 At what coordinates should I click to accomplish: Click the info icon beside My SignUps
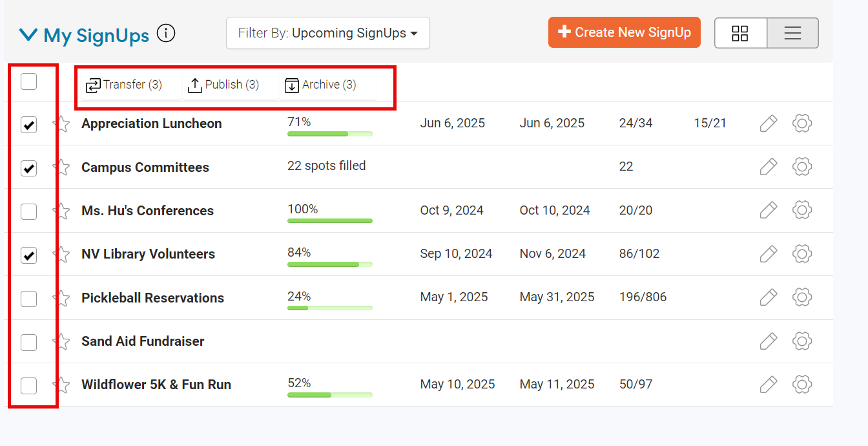[x=166, y=33]
